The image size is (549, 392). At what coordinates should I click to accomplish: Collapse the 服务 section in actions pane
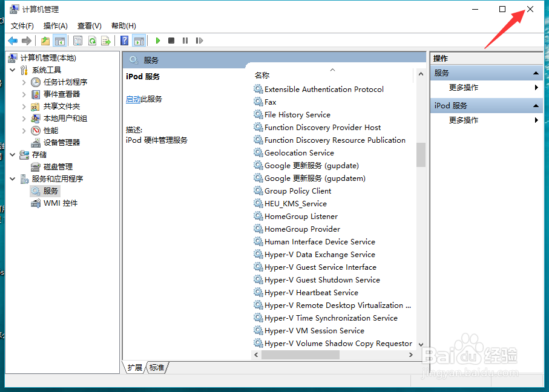[536, 73]
